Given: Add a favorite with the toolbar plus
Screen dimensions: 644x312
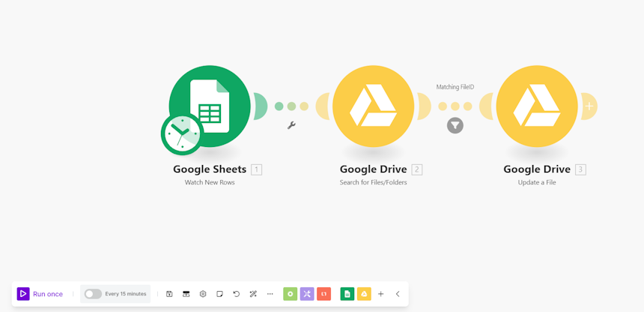Looking at the screenshot, I should [x=380, y=294].
